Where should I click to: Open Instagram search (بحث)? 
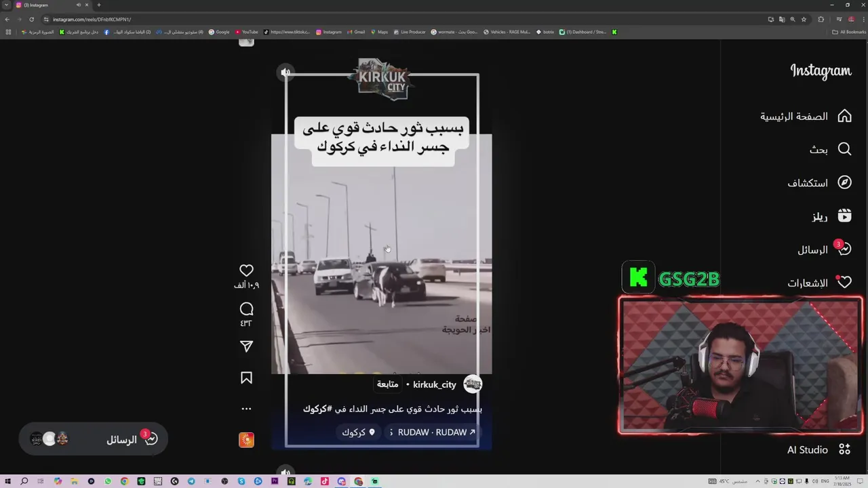830,149
